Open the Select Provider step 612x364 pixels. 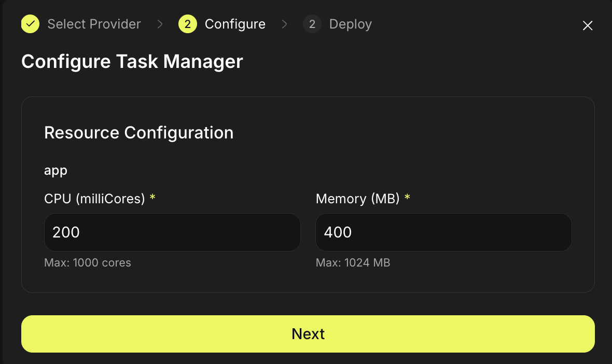coord(94,24)
